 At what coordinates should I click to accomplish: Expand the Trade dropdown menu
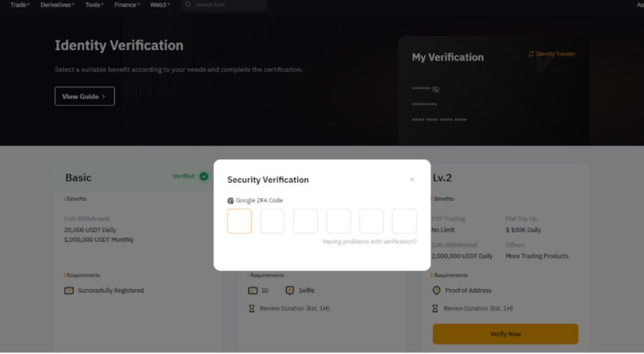[x=20, y=4]
